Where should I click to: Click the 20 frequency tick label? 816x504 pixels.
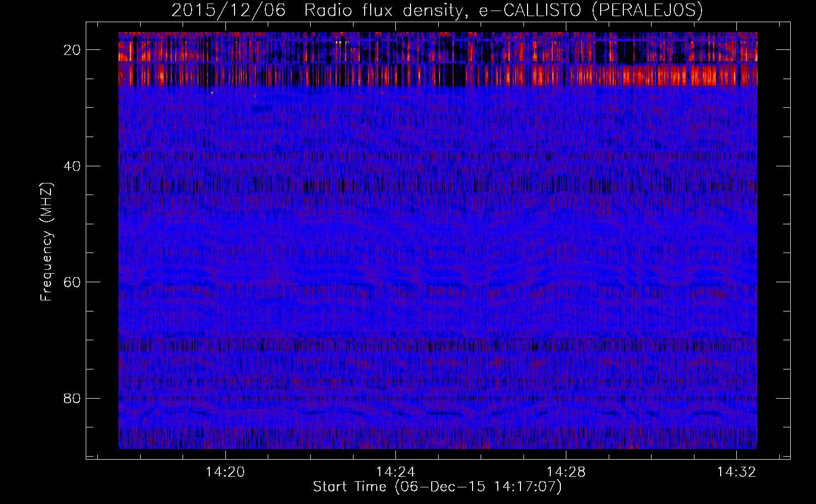(73, 50)
